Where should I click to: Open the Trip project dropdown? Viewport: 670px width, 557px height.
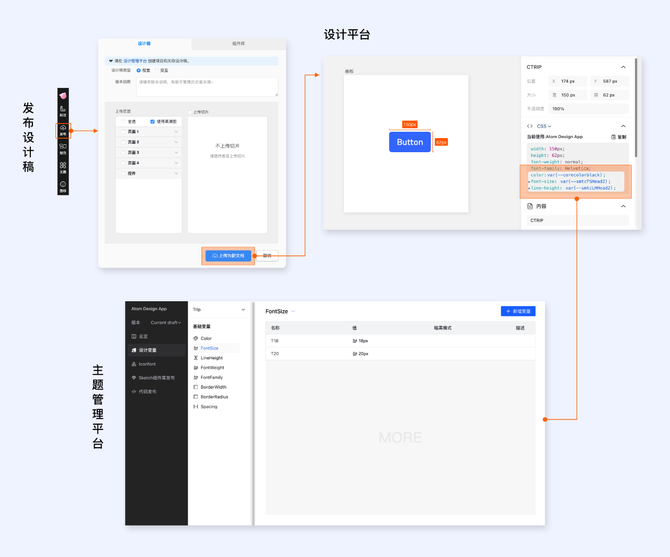(219, 310)
